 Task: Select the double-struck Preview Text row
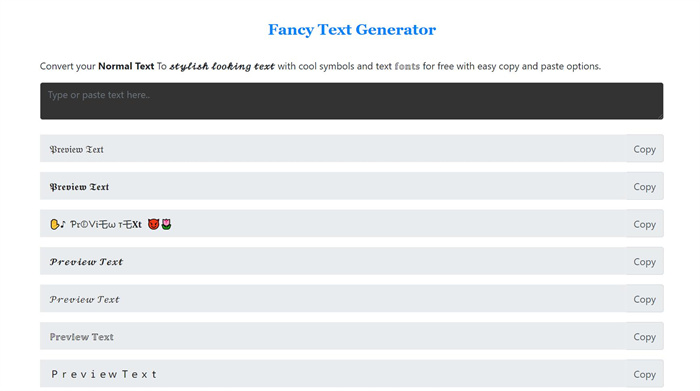pos(333,336)
